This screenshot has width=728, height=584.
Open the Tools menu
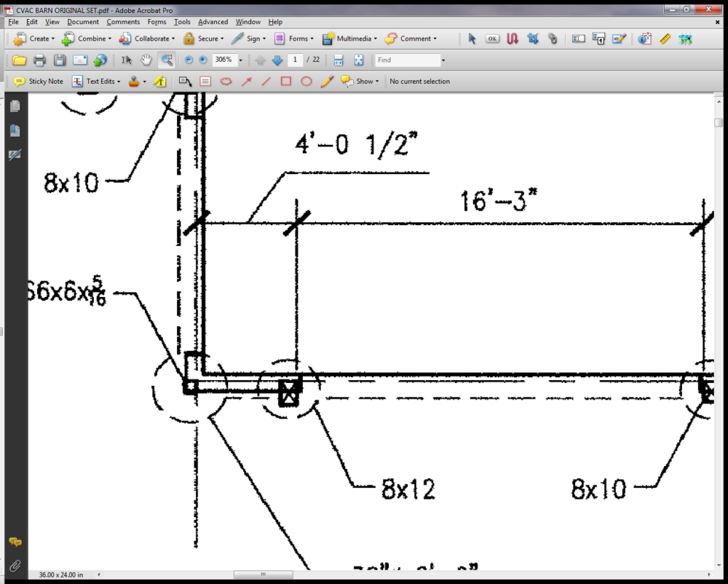click(x=182, y=22)
